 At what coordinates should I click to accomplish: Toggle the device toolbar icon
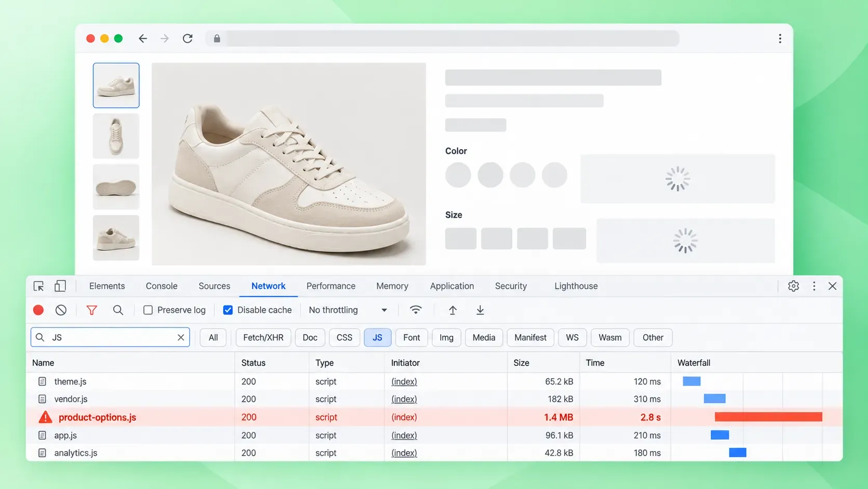point(60,286)
